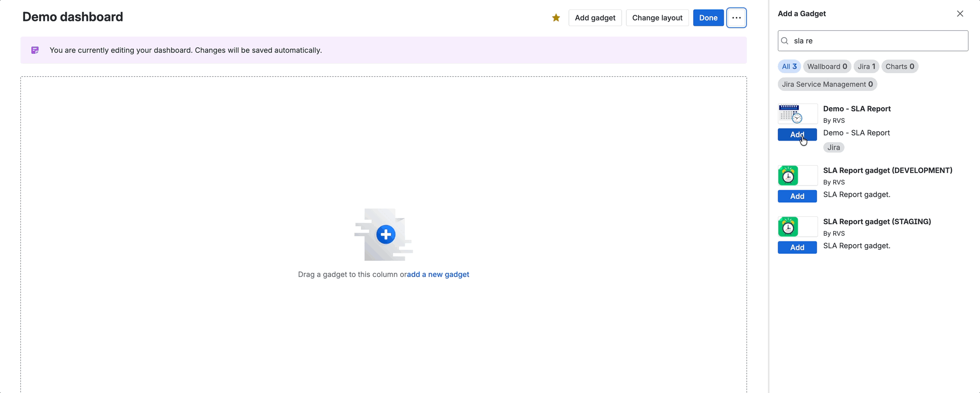Add the Demo - SLA Report gadget

coord(797,135)
